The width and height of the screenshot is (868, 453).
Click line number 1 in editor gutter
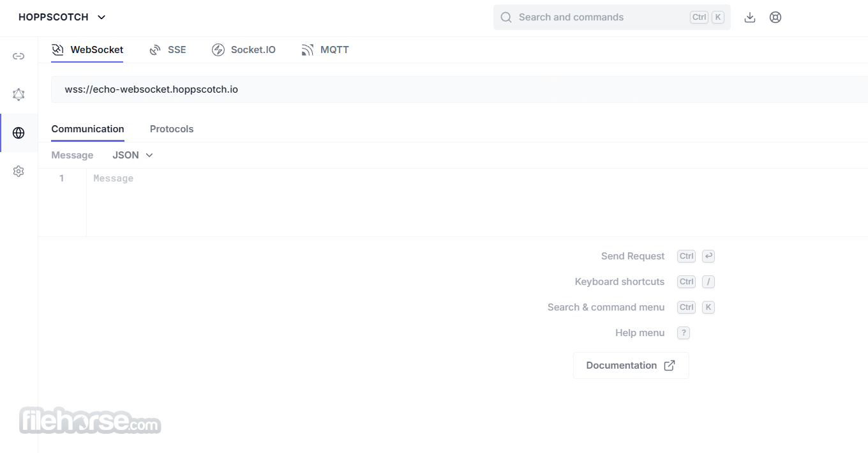pos(61,178)
